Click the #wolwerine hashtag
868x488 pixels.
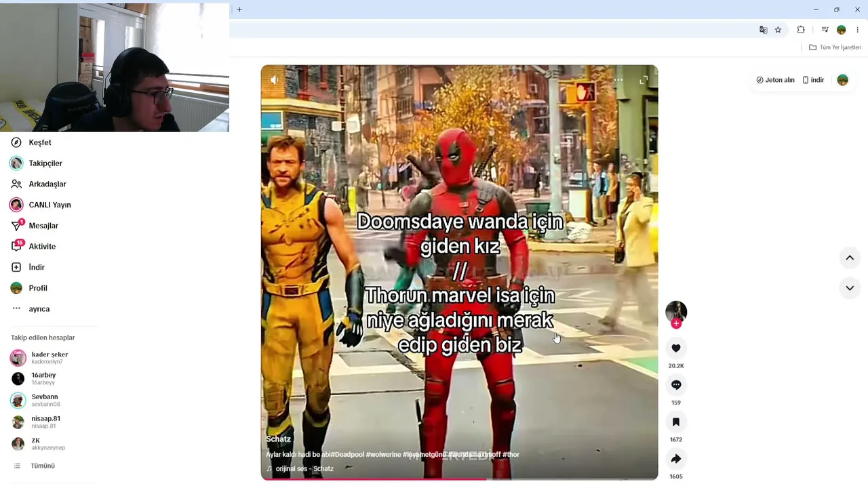point(383,454)
